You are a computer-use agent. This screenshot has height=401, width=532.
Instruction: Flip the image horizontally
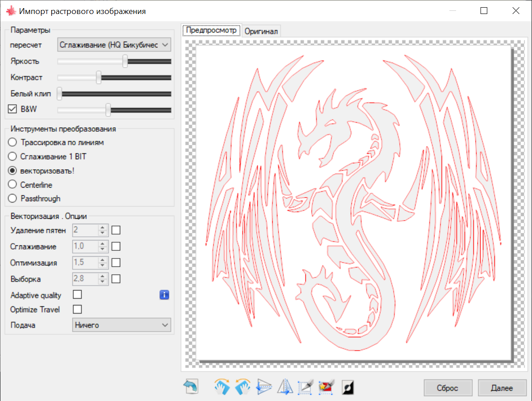coord(285,387)
